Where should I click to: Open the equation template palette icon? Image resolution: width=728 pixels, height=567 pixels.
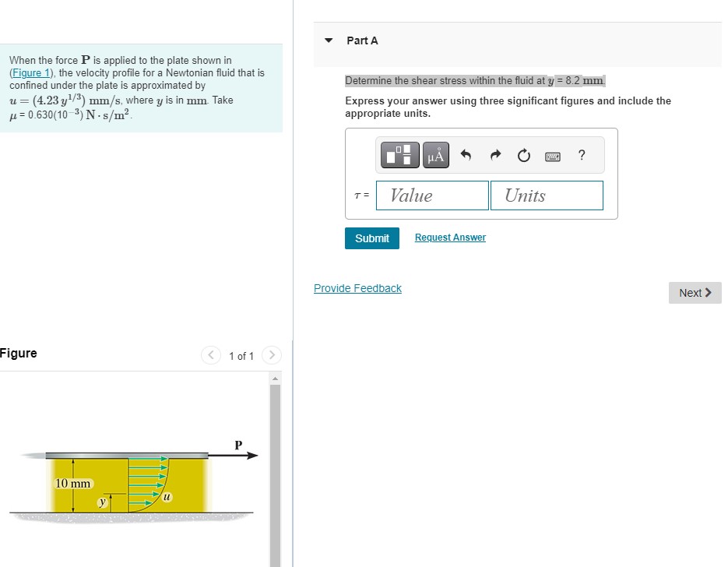click(x=399, y=154)
